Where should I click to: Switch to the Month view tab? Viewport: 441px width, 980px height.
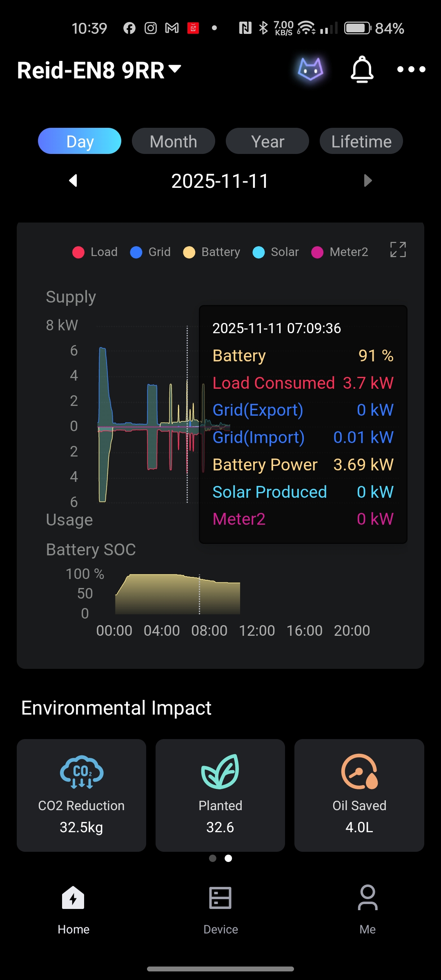174,141
